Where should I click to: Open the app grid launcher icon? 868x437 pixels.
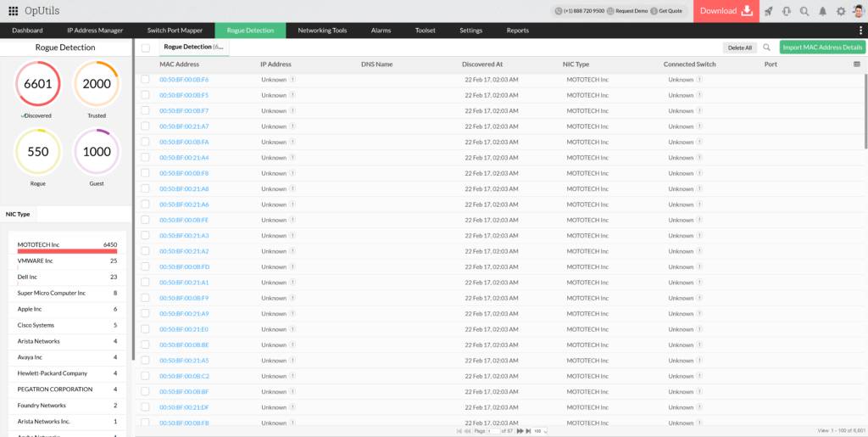(x=13, y=11)
